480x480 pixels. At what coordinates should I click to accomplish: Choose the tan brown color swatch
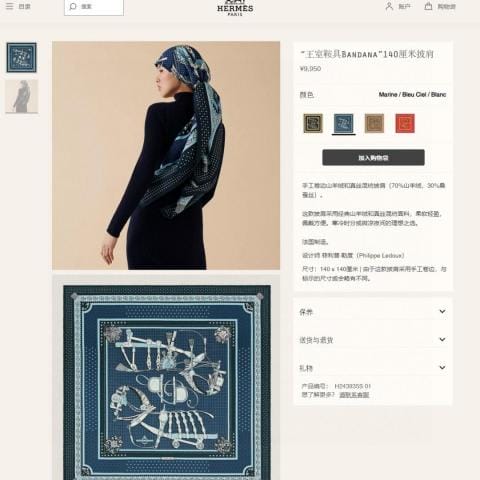[374, 123]
